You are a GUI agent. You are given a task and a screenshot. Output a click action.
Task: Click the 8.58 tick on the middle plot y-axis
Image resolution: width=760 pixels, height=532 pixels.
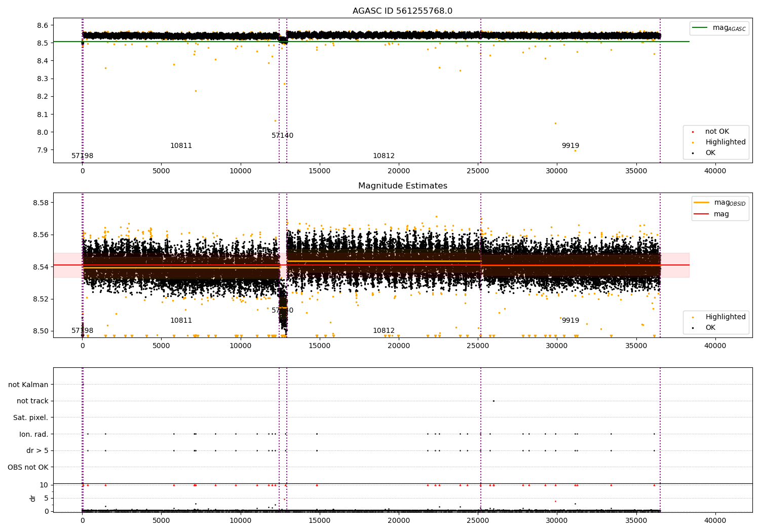click(41, 203)
